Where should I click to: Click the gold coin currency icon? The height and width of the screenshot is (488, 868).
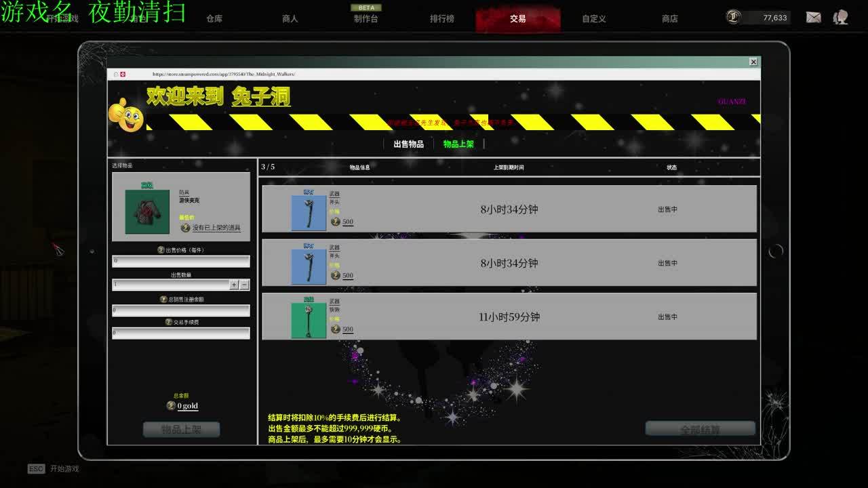coord(734,18)
